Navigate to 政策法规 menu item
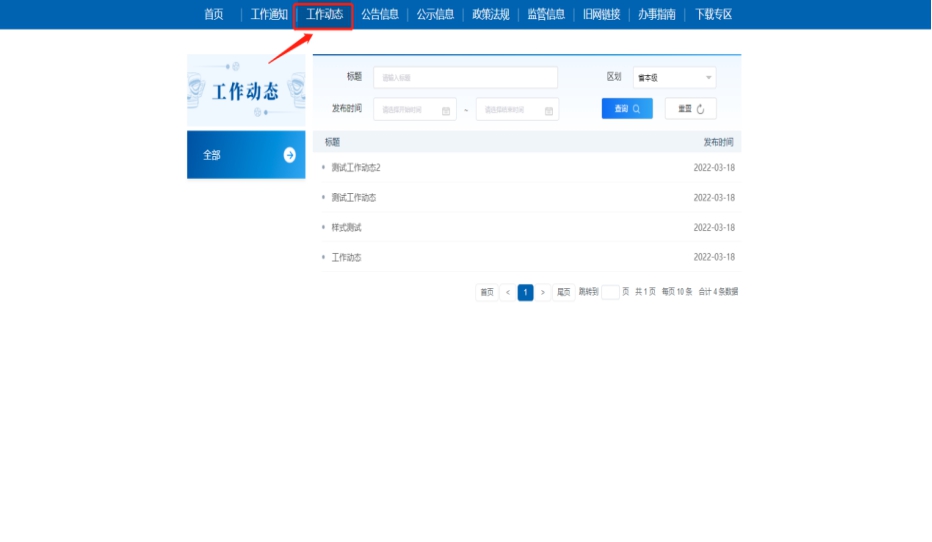The image size is (932, 542). [x=491, y=14]
